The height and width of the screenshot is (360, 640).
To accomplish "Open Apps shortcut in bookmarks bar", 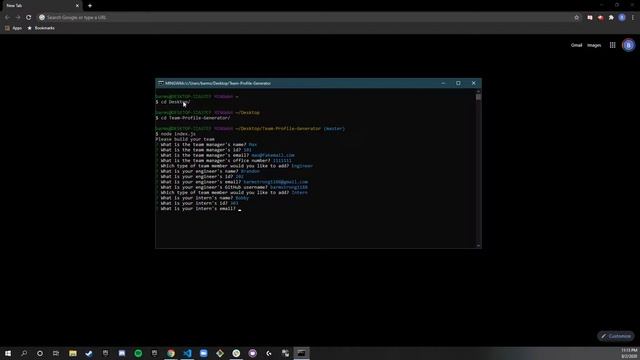I will pos(13,28).
